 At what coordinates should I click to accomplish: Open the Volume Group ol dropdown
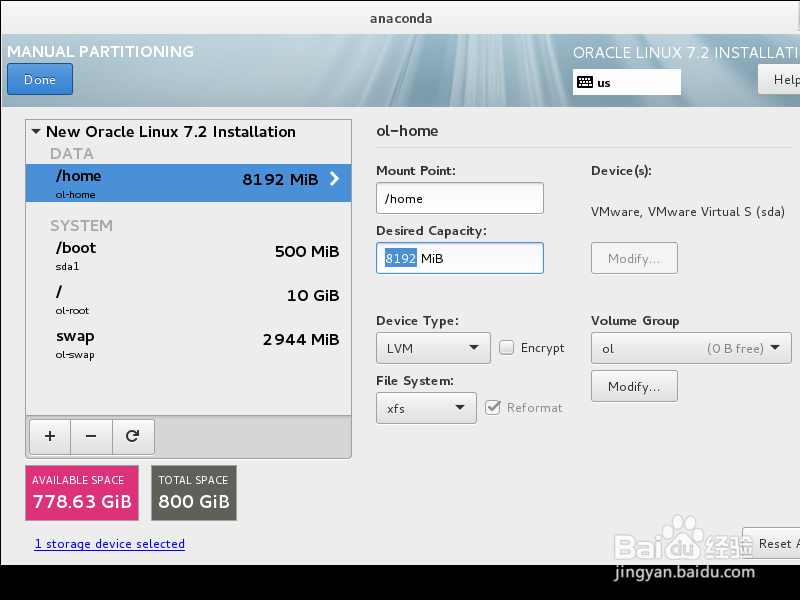(x=691, y=348)
